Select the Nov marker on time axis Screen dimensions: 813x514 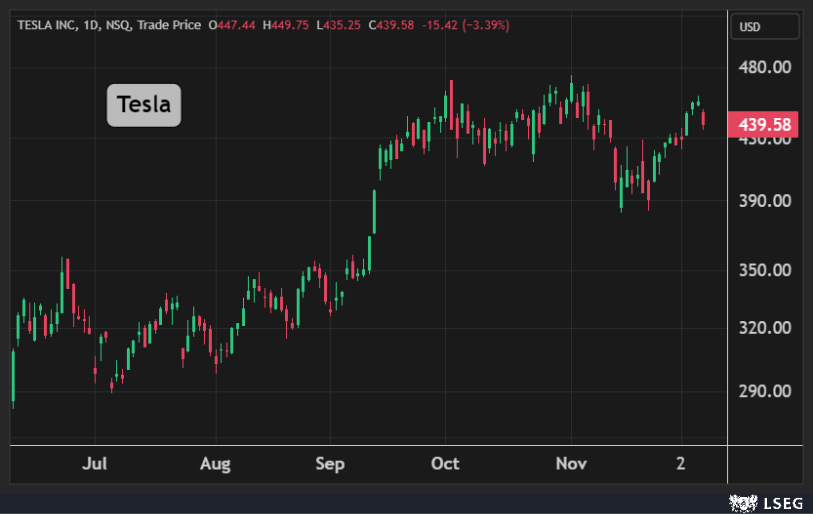click(571, 464)
